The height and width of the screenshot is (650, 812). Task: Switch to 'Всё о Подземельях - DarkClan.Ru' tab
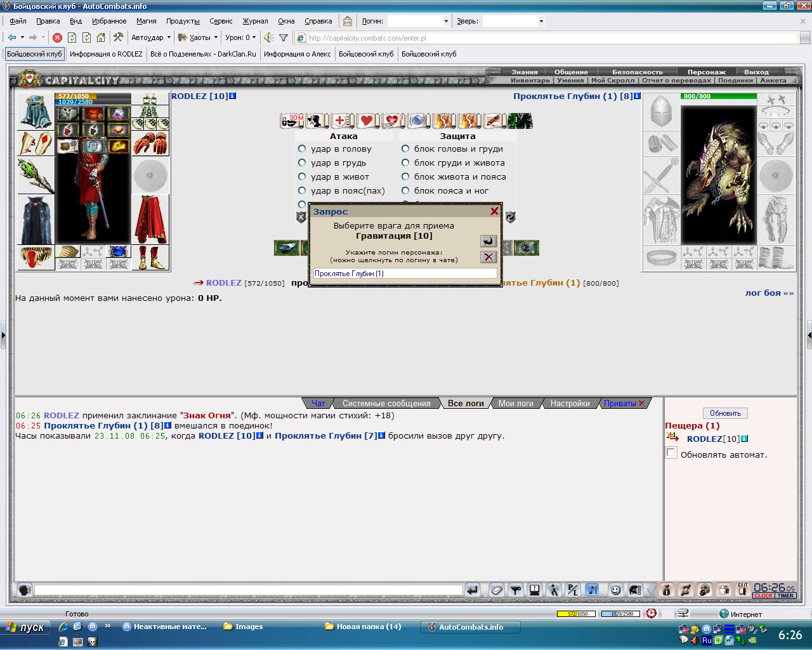(203, 54)
